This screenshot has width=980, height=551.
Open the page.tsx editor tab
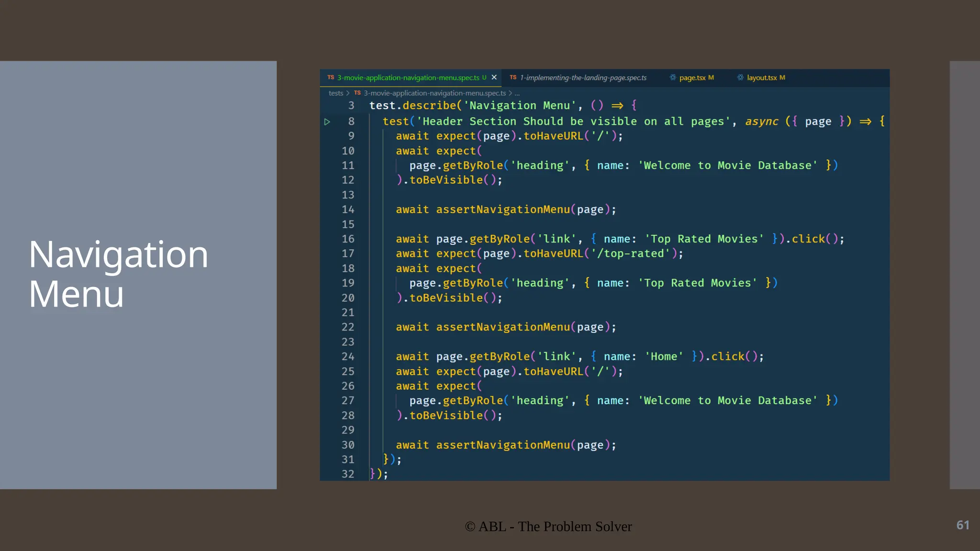coord(692,77)
